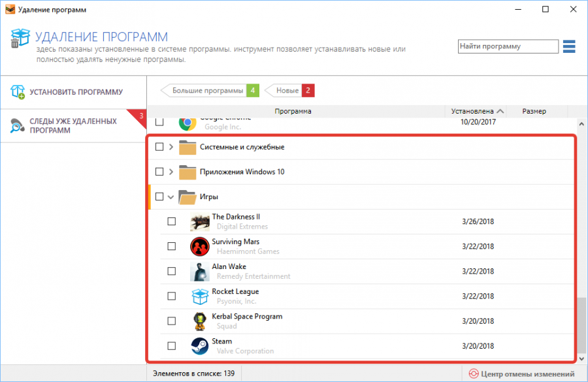The image size is (588, 382).
Task: Click the red 3 corner badge
Action: pyautogui.click(x=140, y=116)
